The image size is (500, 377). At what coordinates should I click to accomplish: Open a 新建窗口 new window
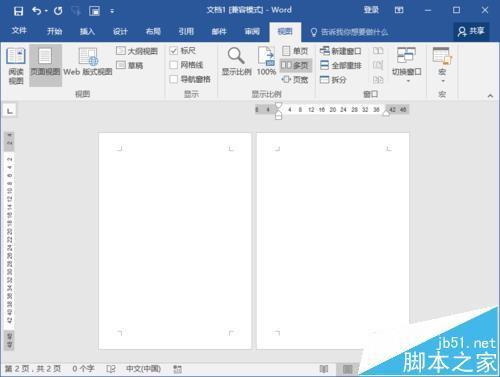pyautogui.click(x=340, y=51)
